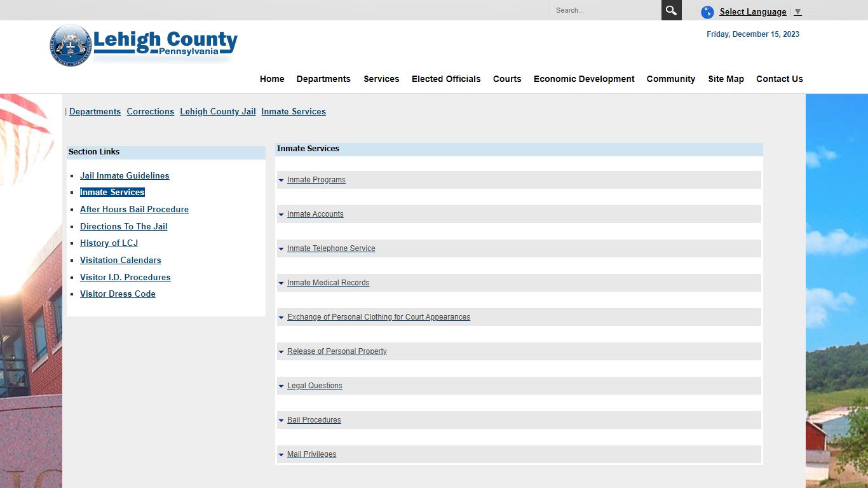This screenshot has width=868, height=488.
Task: Go to Corrections breadcrumb link
Action: pos(150,111)
